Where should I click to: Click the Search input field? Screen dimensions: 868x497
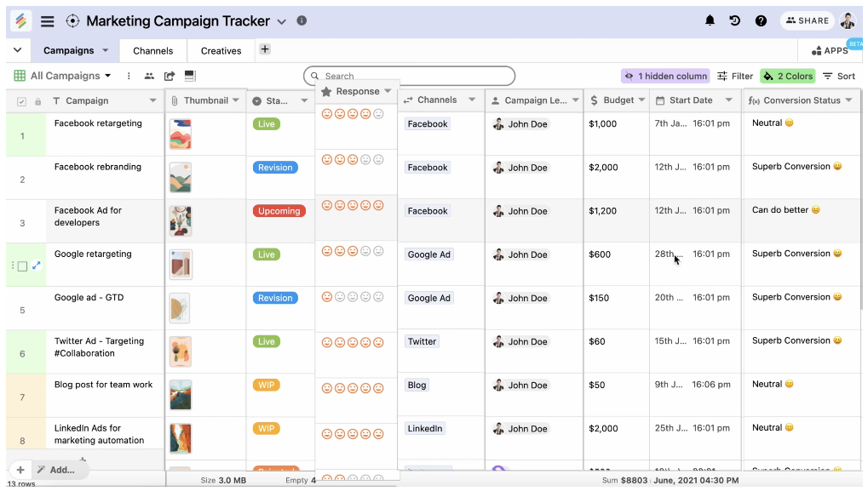click(x=409, y=76)
